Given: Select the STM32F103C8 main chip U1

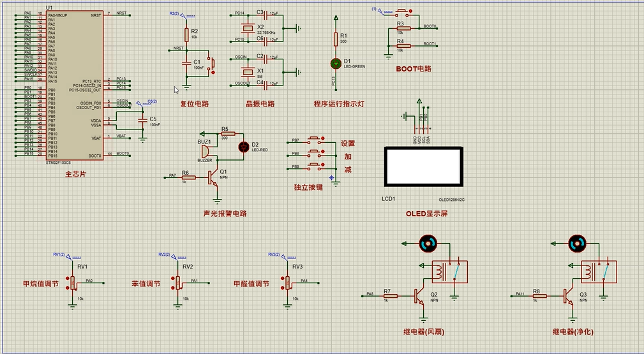Looking at the screenshot, I should tap(75, 85).
